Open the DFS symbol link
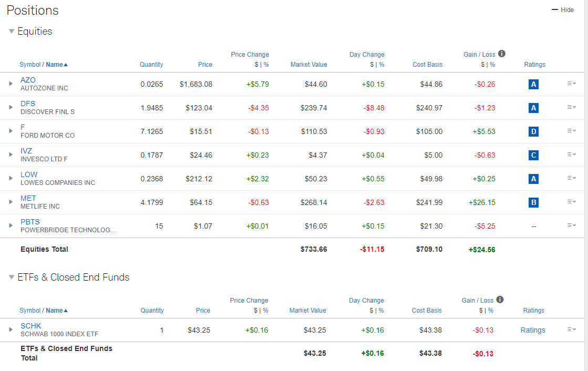This screenshot has height=371, width=588. [x=27, y=103]
